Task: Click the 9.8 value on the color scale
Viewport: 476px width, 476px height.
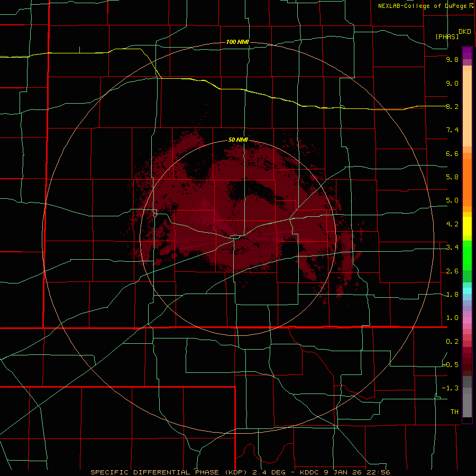Action: (452, 59)
